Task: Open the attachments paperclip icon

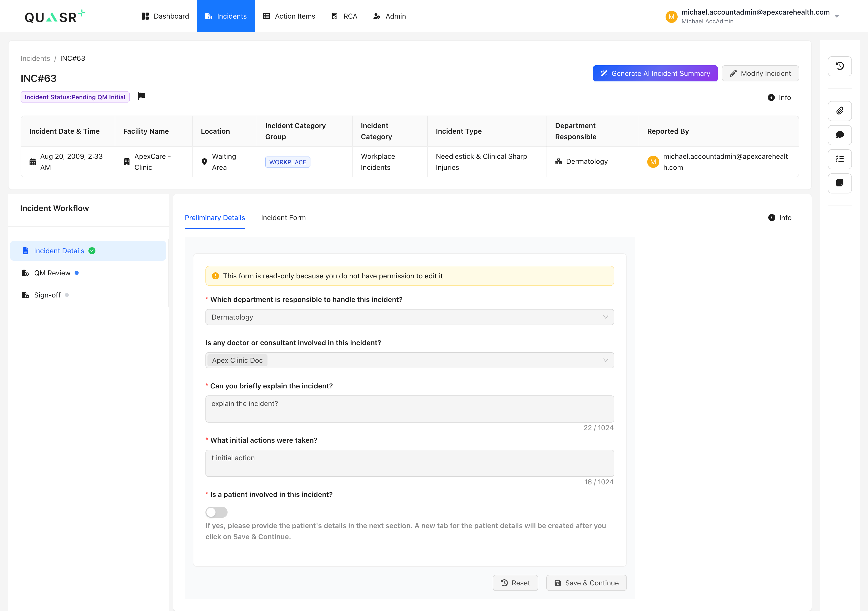Action: click(x=839, y=111)
